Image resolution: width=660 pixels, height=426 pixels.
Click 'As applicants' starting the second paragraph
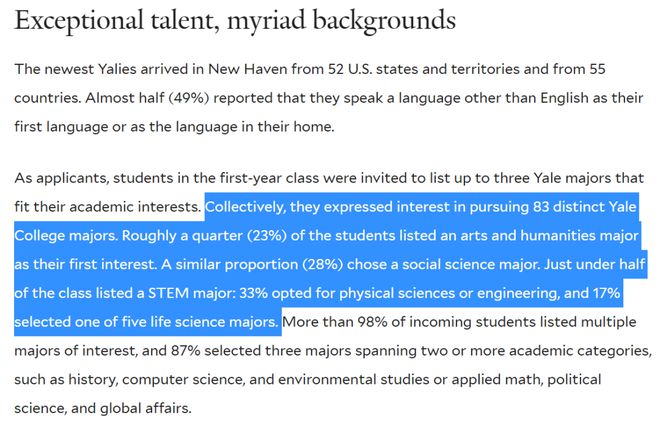pyautogui.click(x=62, y=178)
